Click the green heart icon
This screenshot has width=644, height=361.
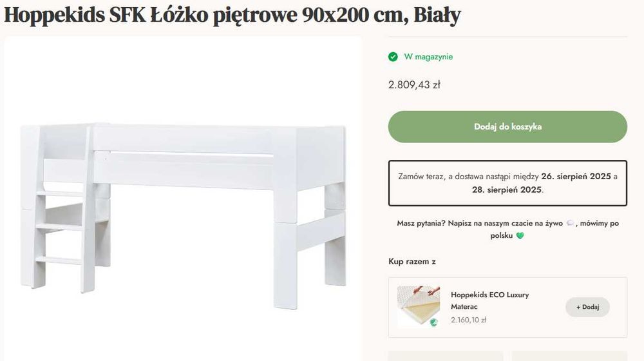520,236
